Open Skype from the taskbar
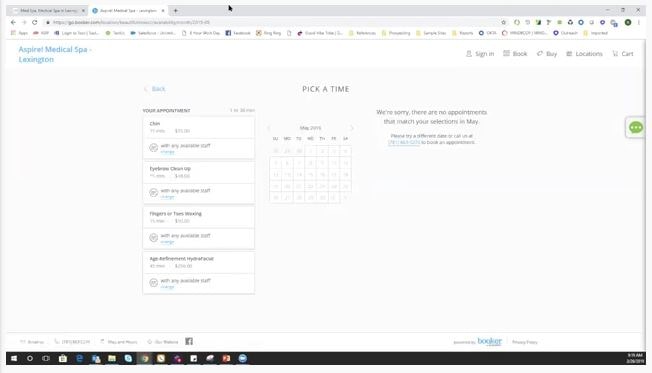 coord(128,358)
